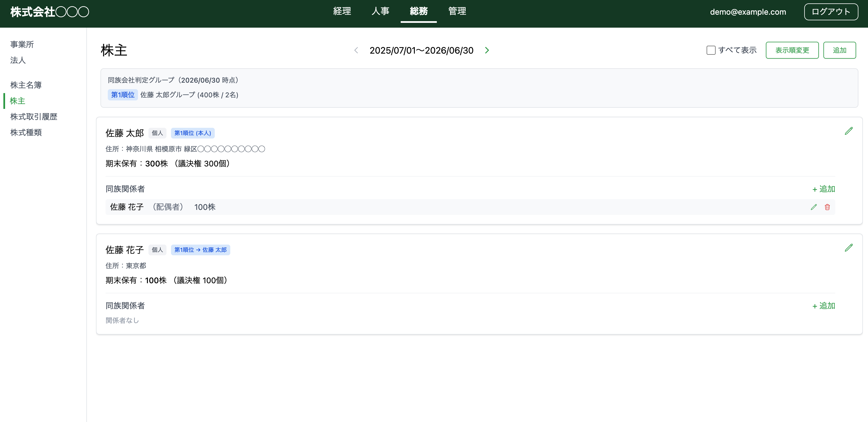Edit the 配偶者 relative row pencil icon
Image resolution: width=868 pixels, height=422 pixels.
pos(814,207)
